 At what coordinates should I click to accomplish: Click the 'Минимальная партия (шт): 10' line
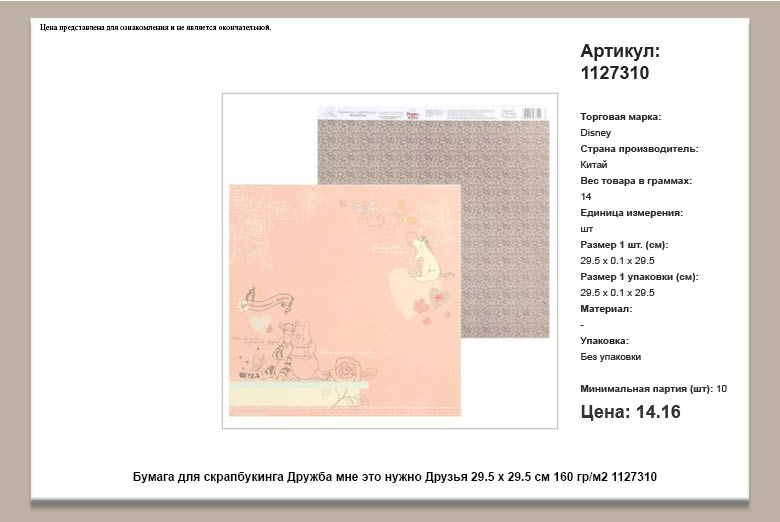(653, 389)
